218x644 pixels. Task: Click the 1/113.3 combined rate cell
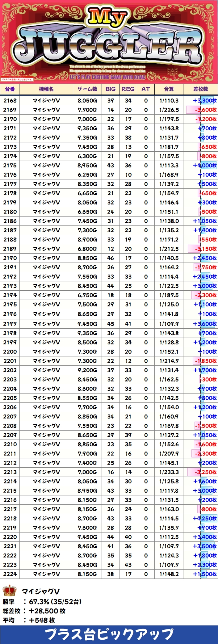pyautogui.click(x=169, y=165)
